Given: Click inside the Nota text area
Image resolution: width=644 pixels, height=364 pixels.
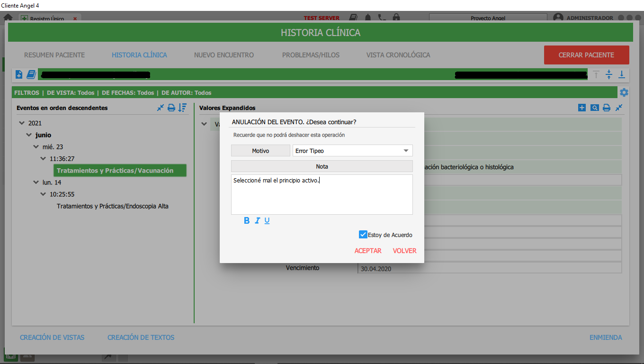Looking at the screenshot, I should [322, 194].
